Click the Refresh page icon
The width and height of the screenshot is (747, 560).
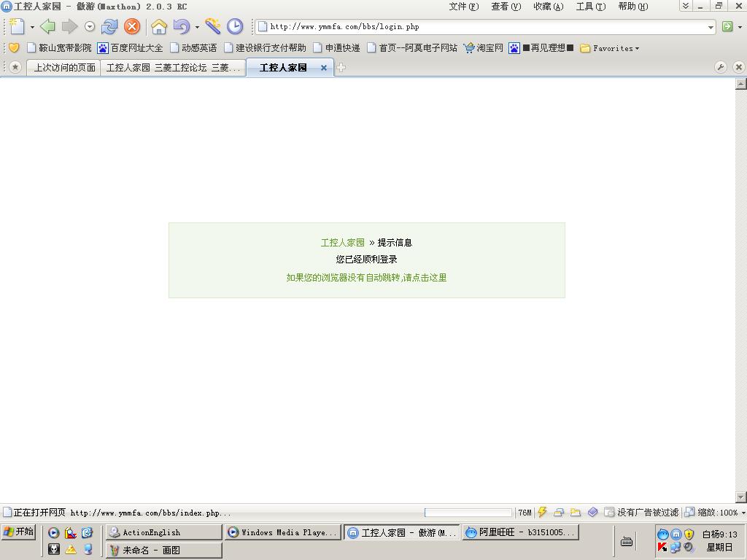tap(109, 27)
